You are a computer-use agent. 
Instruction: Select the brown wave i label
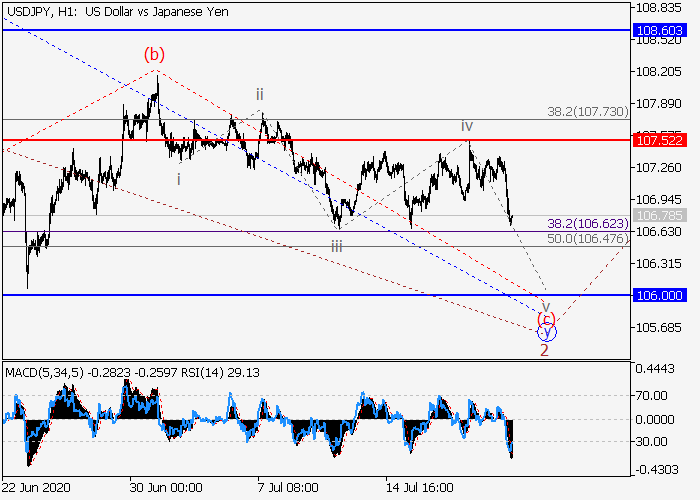pyautogui.click(x=178, y=179)
